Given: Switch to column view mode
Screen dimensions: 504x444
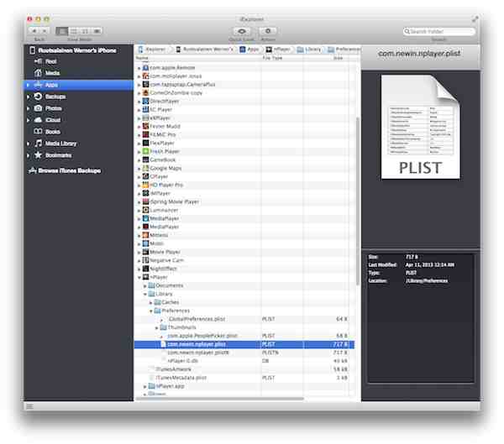Looking at the screenshot, I should tap(85, 31).
